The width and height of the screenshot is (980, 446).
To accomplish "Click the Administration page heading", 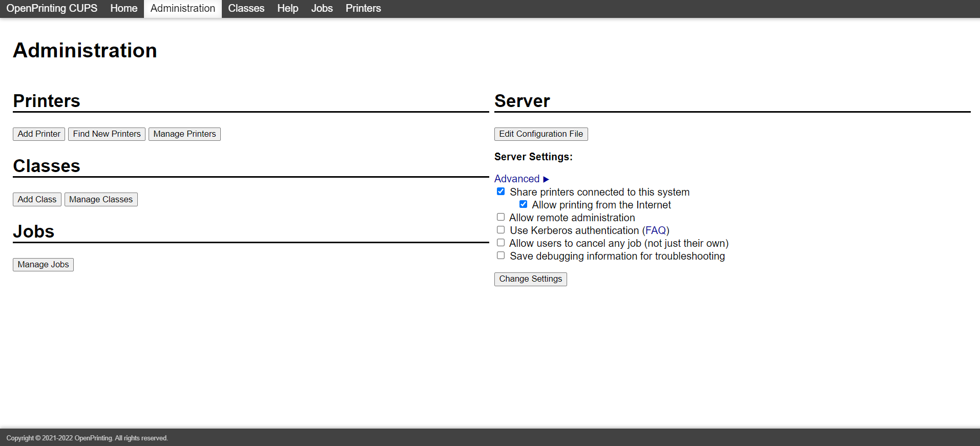I will point(85,50).
